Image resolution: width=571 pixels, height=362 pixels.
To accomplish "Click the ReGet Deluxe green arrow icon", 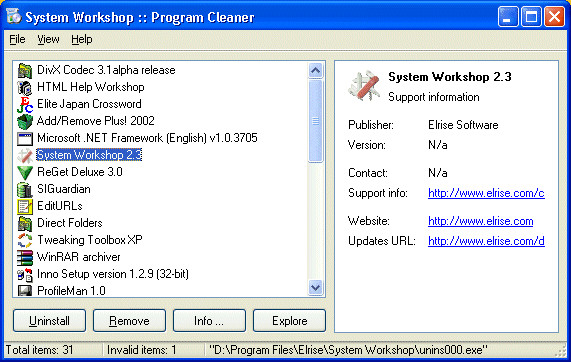I will 25,172.
